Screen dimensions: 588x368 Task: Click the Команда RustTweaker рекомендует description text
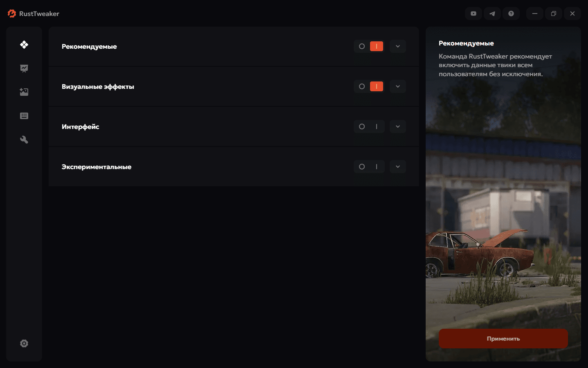click(x=496, y=65)
